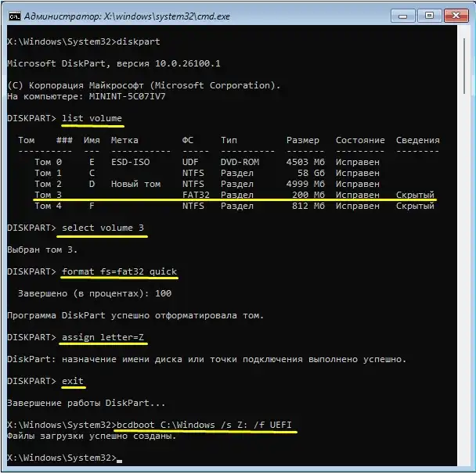476x474 pixels.
Task: Click the 'Размер' column header
Action: coord(303,140)
